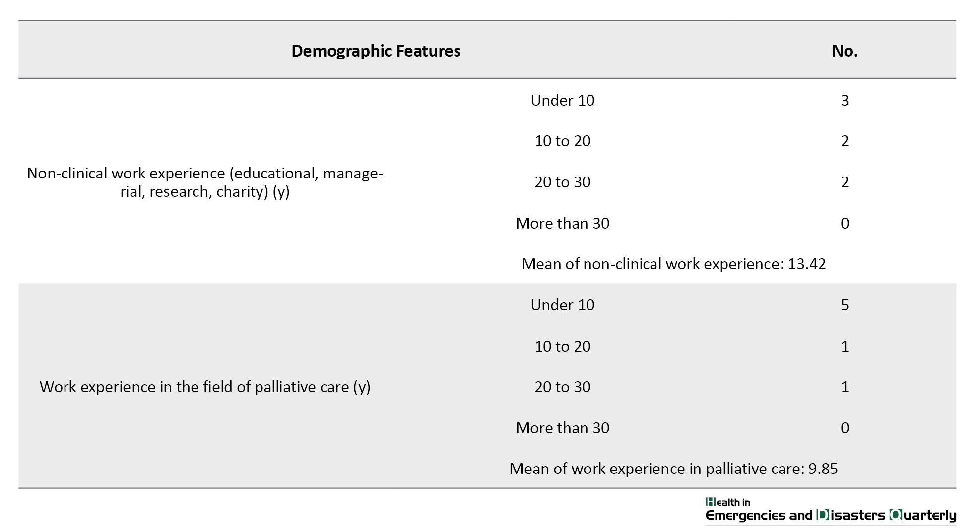Click the first More than 30 cell

pyautogui.click(x=562, y=223)
